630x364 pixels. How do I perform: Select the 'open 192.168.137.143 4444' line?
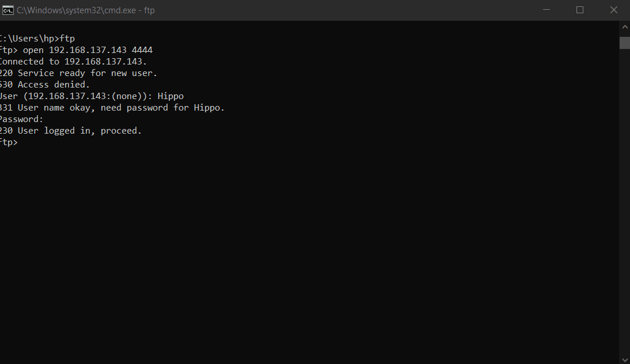(x=77, y=50)
